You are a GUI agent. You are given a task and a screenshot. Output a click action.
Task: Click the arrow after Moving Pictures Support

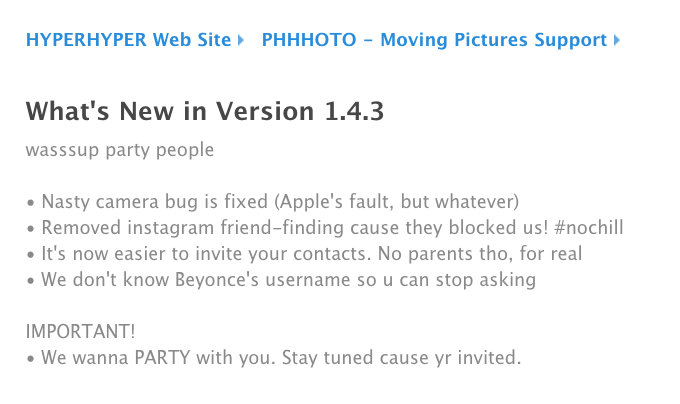pos(617,41)
